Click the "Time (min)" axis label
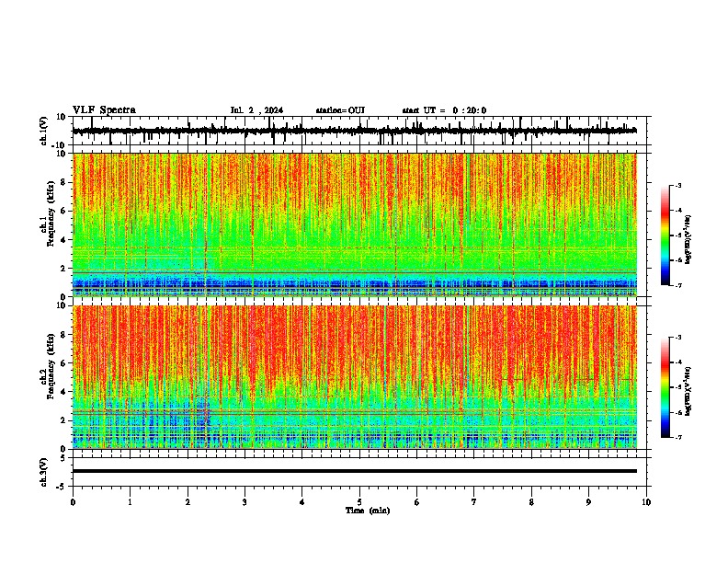This screenshot has height=563, width=728. click(x=368, y=511)
